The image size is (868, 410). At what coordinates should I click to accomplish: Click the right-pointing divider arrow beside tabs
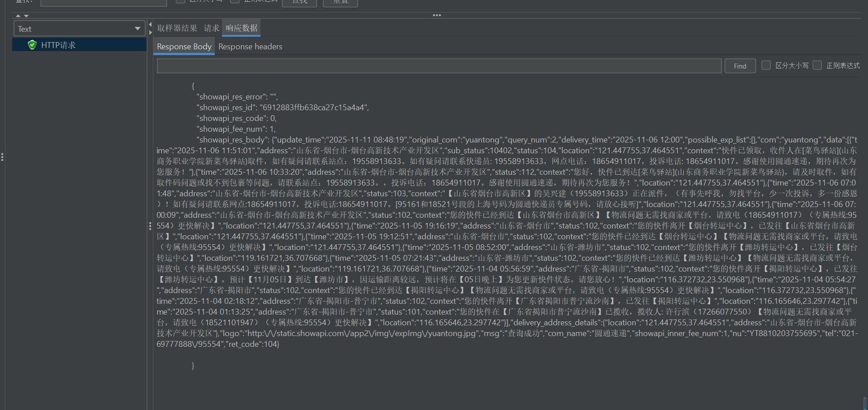pyautogui.click(x=150, y=32)
